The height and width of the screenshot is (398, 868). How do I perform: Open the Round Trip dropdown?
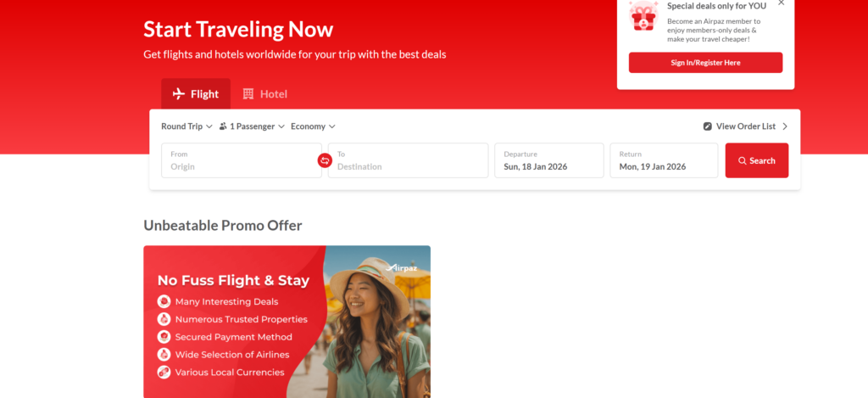tap(186, 126)
